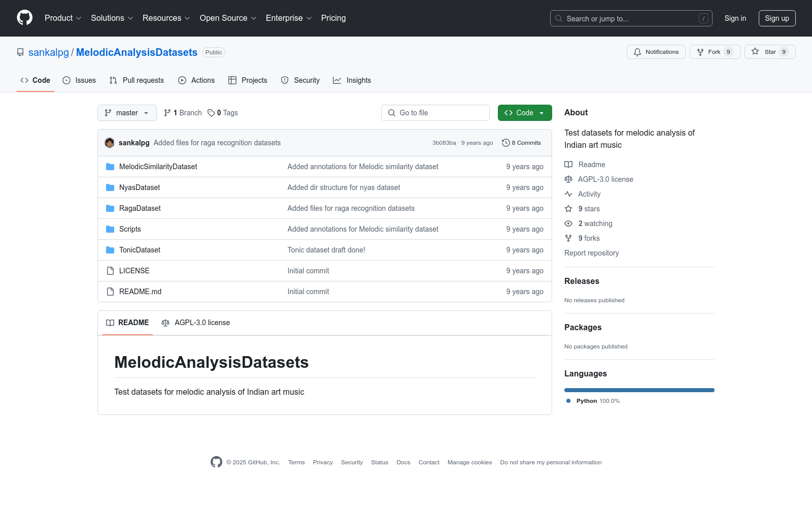Click the Python language bar
Image resolution: width=812 pixels, height=508 pixels.
click(x=639, y=390)
